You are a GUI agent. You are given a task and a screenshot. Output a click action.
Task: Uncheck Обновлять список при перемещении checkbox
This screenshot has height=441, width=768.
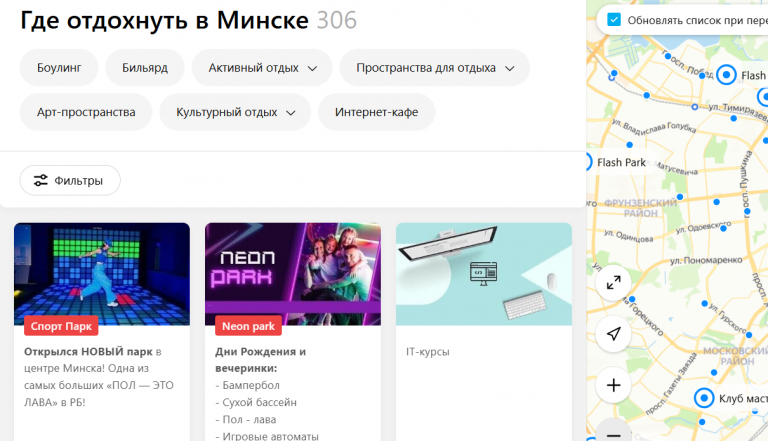tap(614, 20)
